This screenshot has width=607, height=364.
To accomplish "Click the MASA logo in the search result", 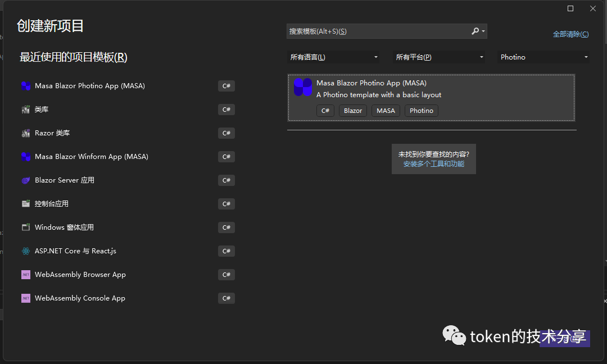I will coord(303,87).
